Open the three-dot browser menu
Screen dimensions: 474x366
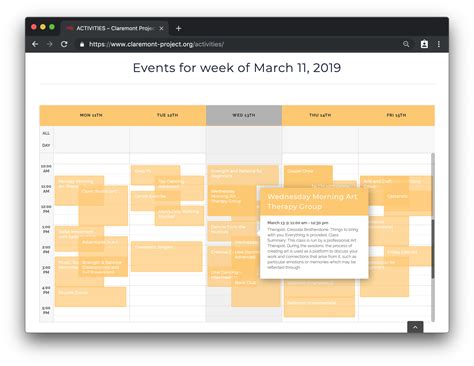tap(439, 44)
